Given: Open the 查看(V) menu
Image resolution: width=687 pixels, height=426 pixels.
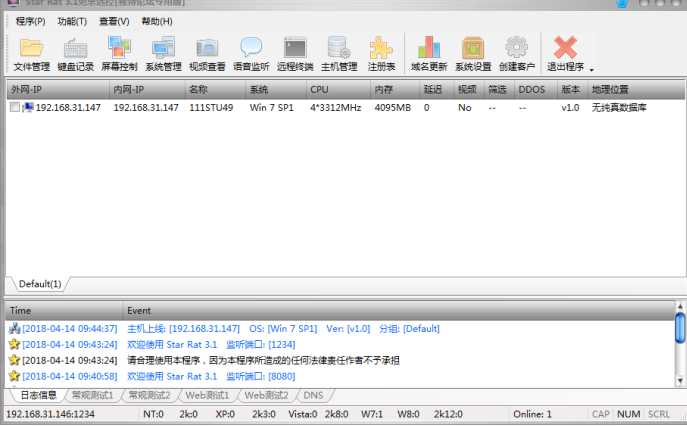Looking at the screenshot, I should click(x=114, y=21).
